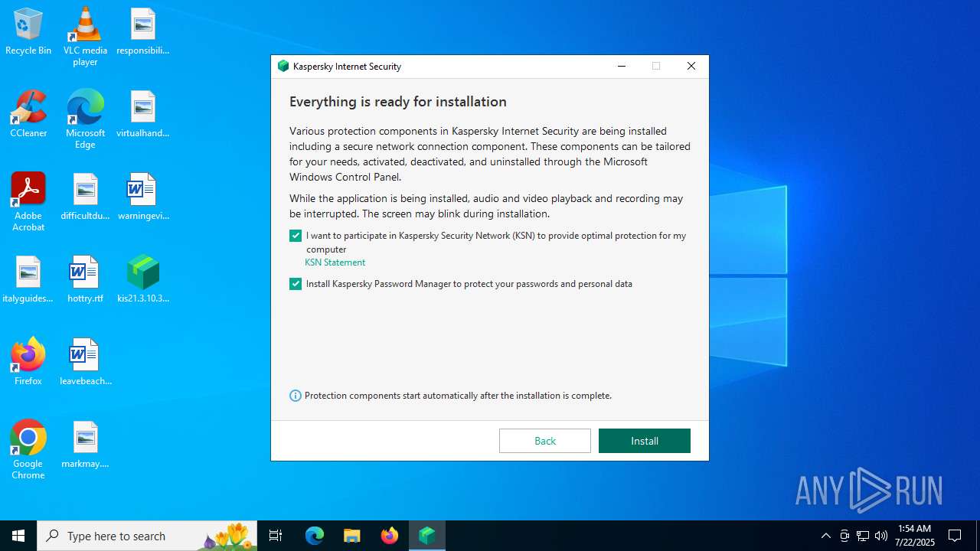Select the Microsoft Edge desktop shortcut
Image resolution: width=980 pixels, height=551 pixels.
pyautogui.click(x=85, y=119)
